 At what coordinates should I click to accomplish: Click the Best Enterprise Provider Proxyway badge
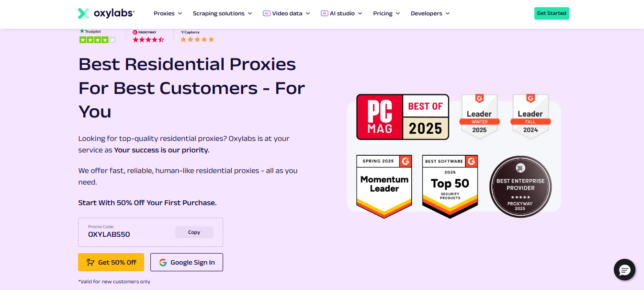(x=520, y=187)
